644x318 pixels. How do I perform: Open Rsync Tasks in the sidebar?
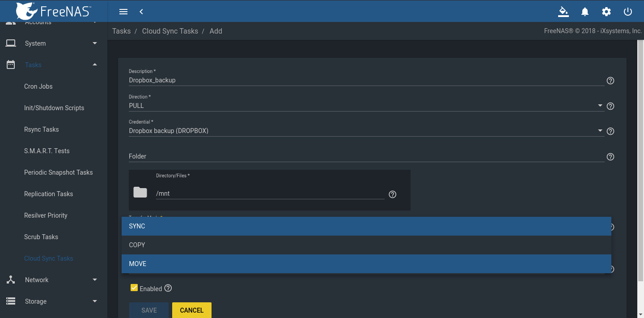tap(42, 129)
